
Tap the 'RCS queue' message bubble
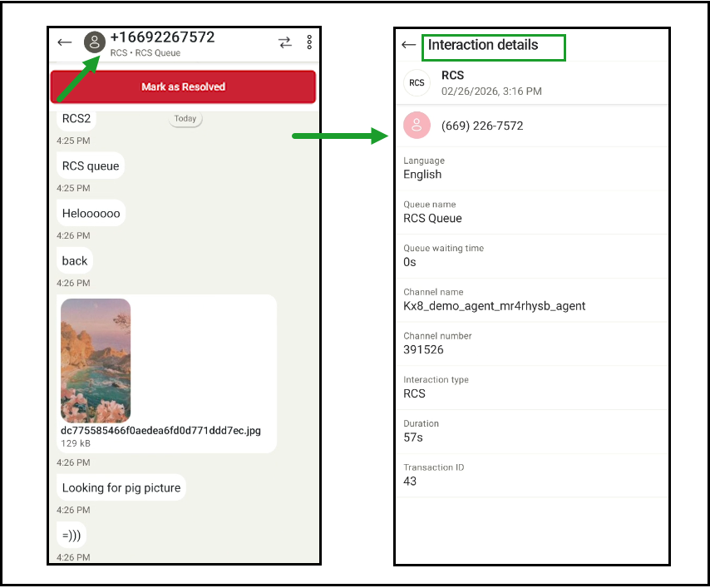[x=91, y=166]
